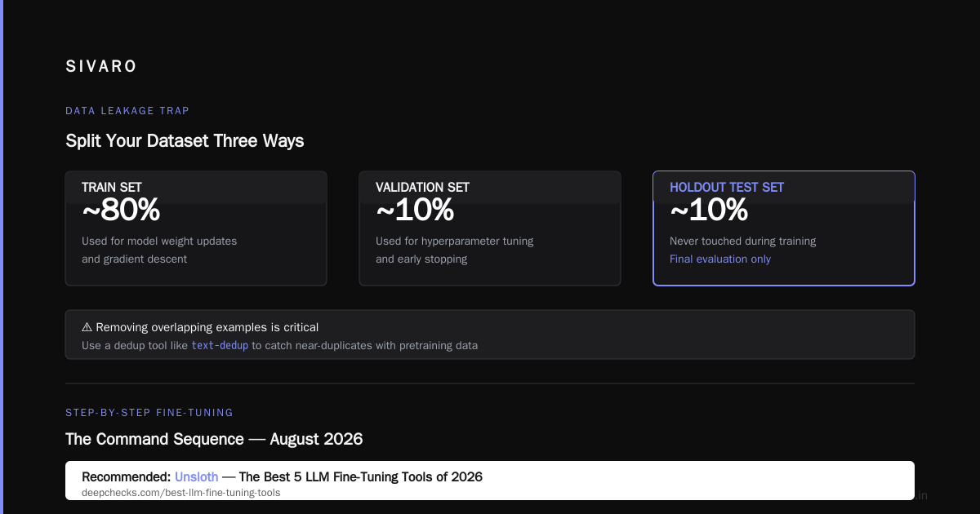Click The Command Sequence heading
980x514 pixels.
coord(214,439)
